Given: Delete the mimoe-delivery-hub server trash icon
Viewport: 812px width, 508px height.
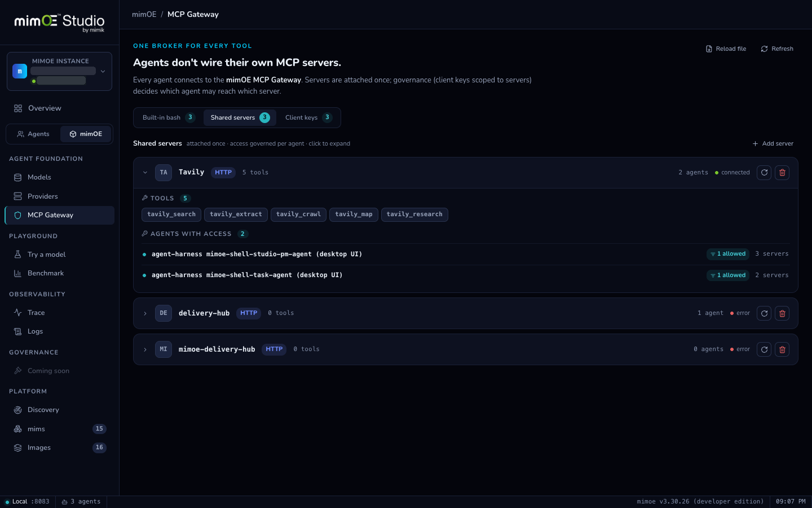Looking at the screenshot, I should [782, 349].
